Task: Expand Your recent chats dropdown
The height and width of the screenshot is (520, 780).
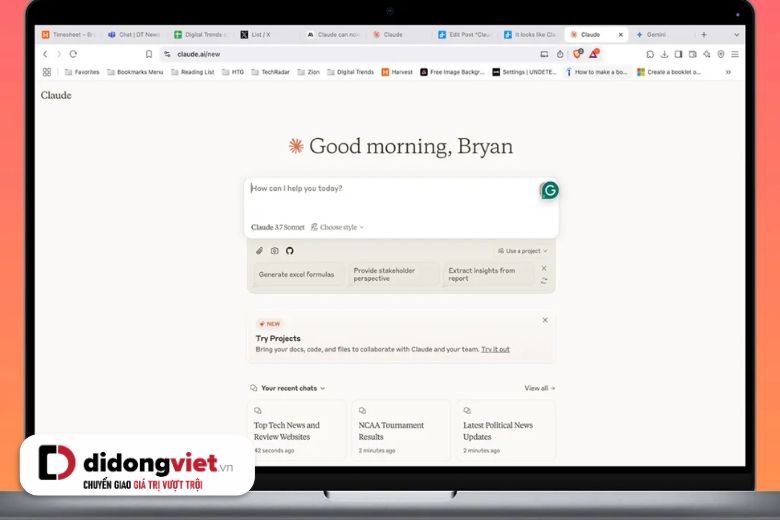Action: [x=289, y=388]
